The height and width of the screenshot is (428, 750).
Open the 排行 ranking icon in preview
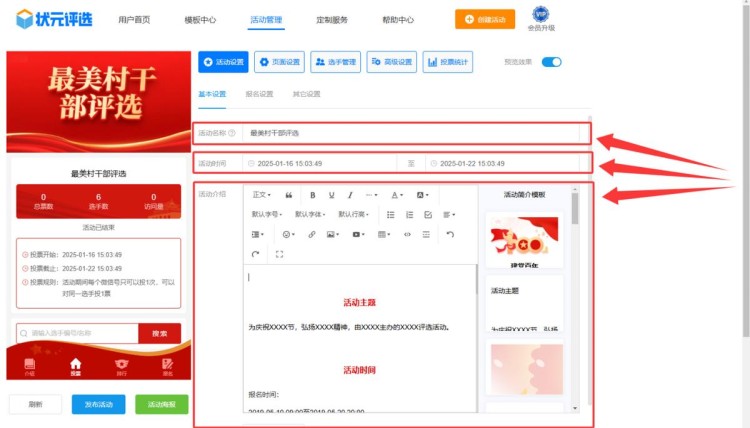(121, 366)
